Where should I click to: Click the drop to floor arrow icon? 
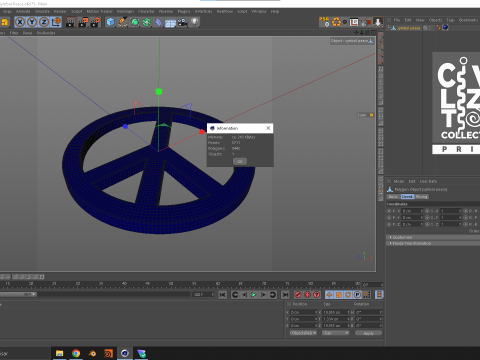click(x=378, y=22)
